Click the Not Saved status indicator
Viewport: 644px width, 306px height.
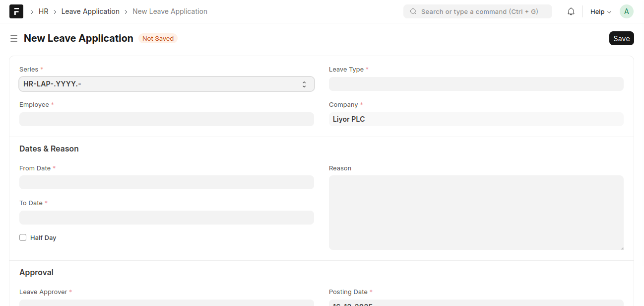[158, 38]
